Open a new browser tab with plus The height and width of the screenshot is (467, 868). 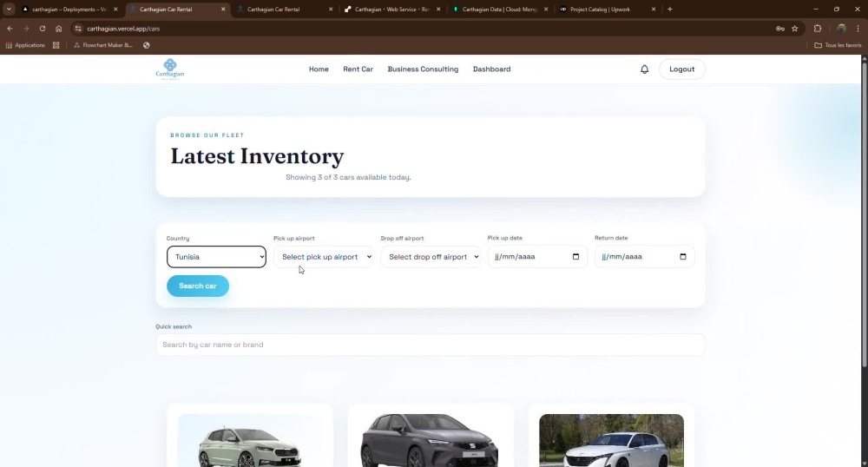(670, 9)
